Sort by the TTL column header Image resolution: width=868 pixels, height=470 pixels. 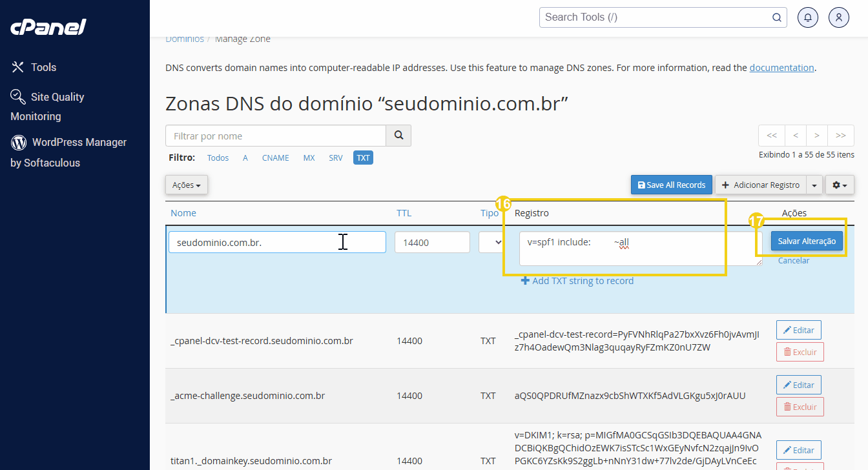(404, 213)
